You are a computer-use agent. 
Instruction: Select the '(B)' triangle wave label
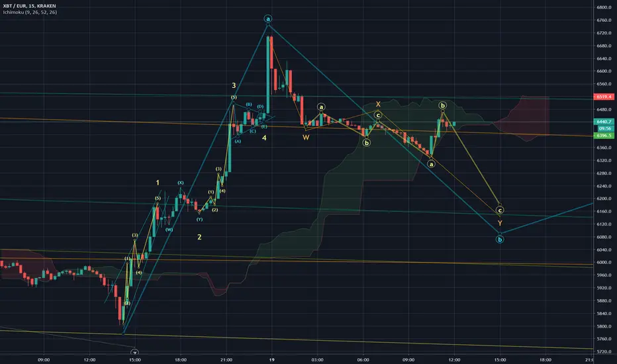249,105
